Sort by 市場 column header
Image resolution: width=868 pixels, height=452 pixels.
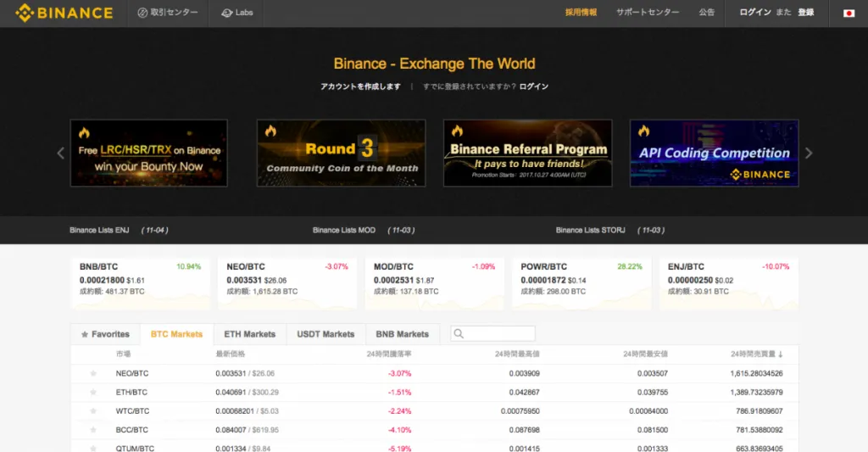pos(124,354)
